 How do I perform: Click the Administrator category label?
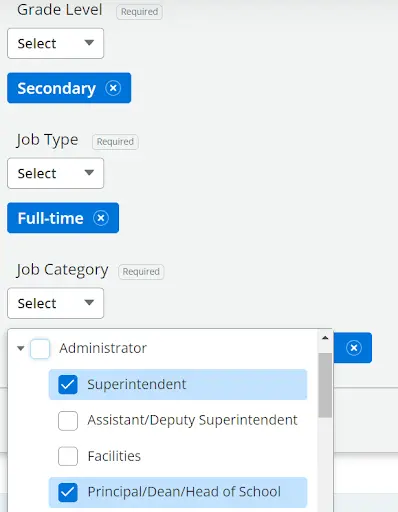pyautogui.click(x=103, y=348)
